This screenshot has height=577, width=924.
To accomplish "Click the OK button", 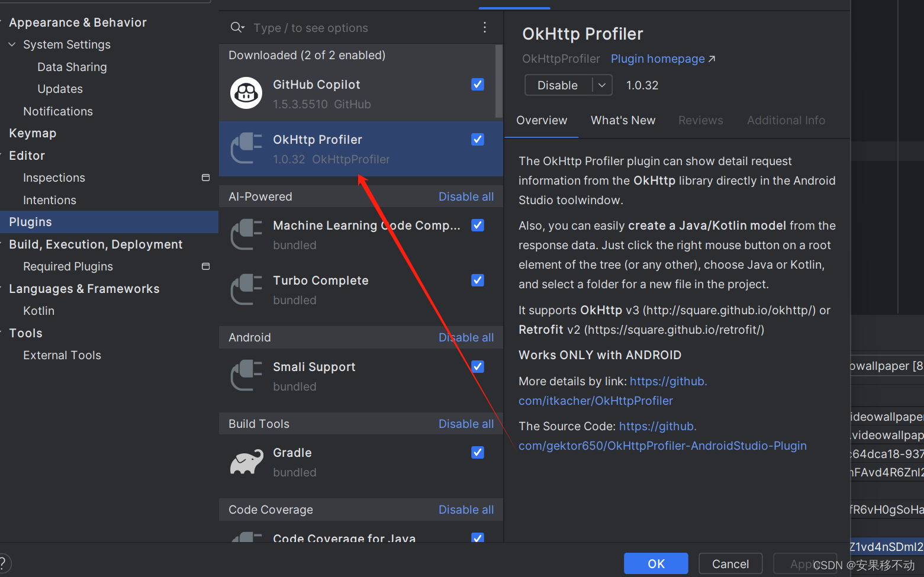I will tap(656, 563).
